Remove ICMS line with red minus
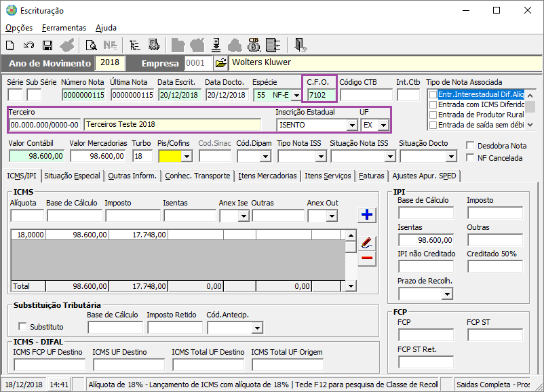 click(x=367, y=258)
